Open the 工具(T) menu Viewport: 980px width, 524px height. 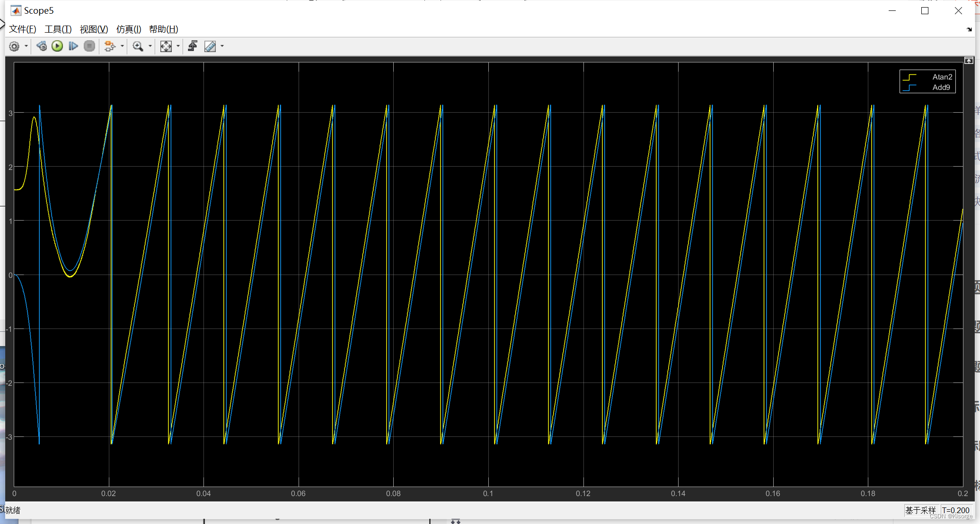58,29
